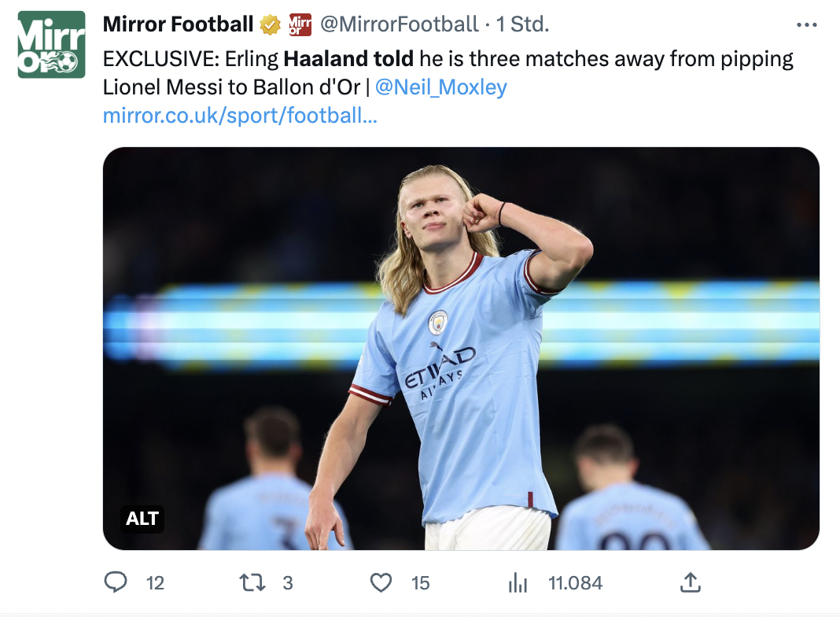Open the mirror.co.uk/sport/football article link
840x617 pixels.
(x=240, y=116)
